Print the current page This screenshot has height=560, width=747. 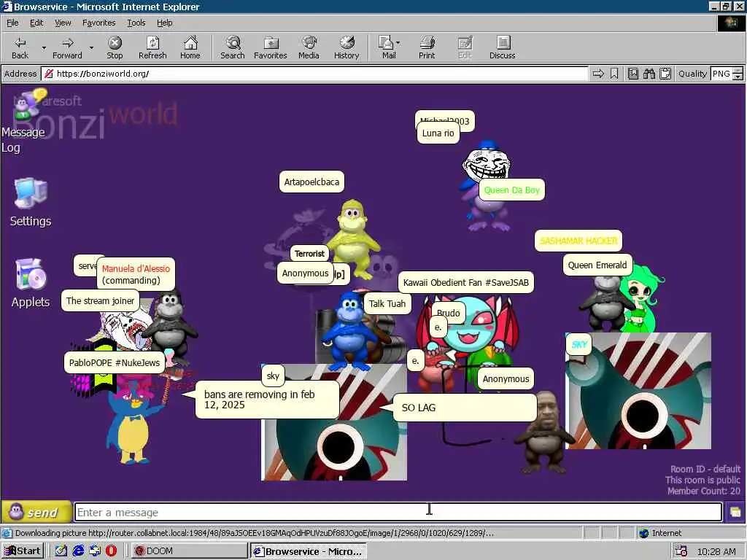click(427, 47)
